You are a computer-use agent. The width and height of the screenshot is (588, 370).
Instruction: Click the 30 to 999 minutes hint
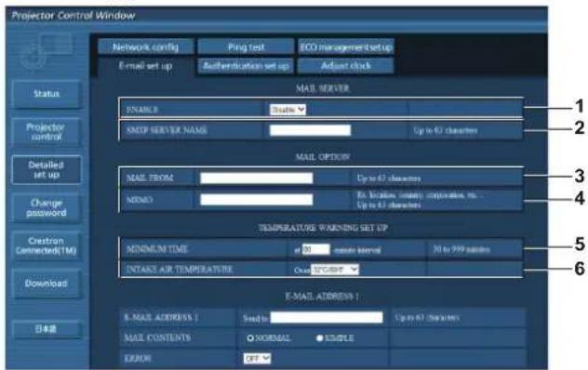[461, 249]
